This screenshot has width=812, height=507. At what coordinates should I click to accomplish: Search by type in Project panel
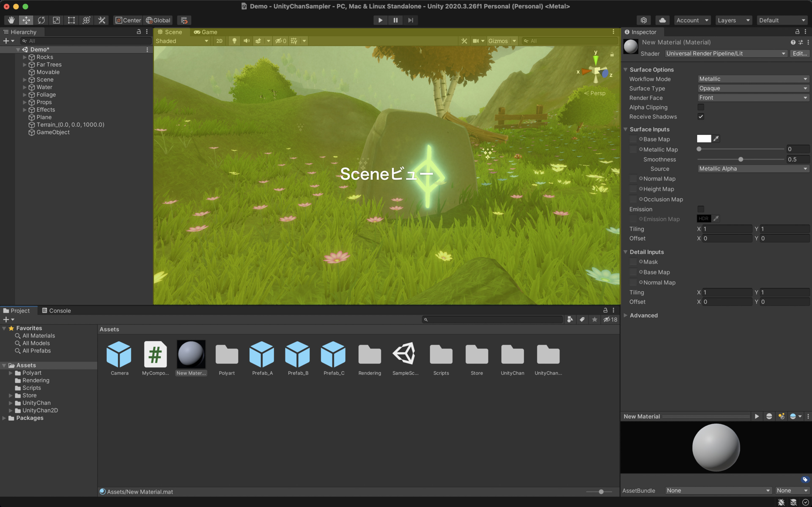pos(570,320)
